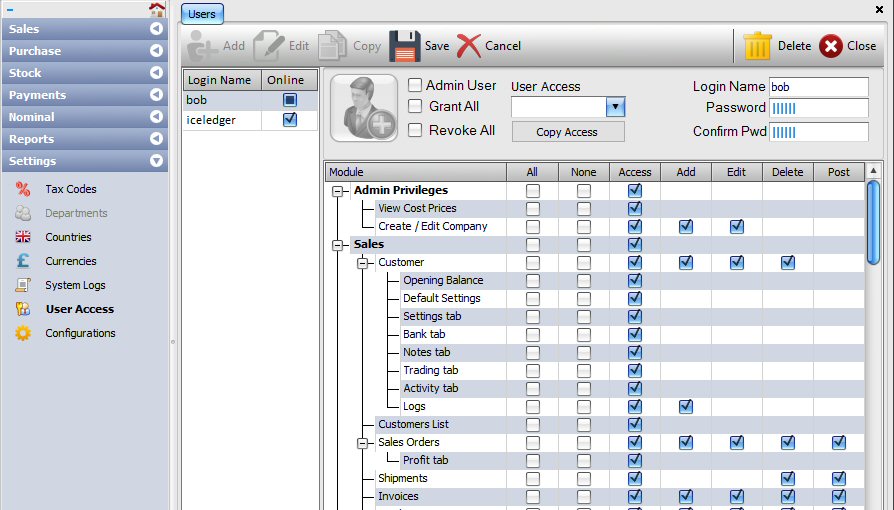Image resolution: width=894 pixels, height=510 pixels.
Task: Open the User Access dropdown
Action: coord(616,107)
